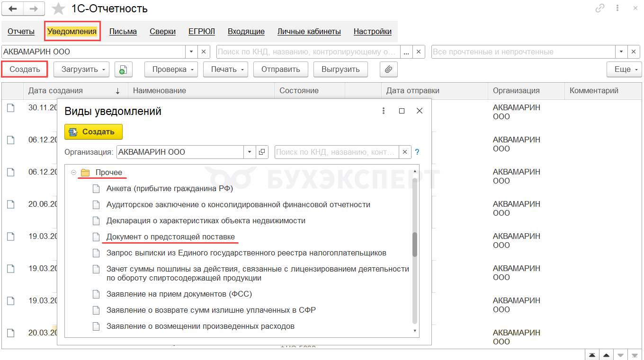The image size is (644, 360).
Task: Sort by the Дата создания column header
Action: (75, 91)
